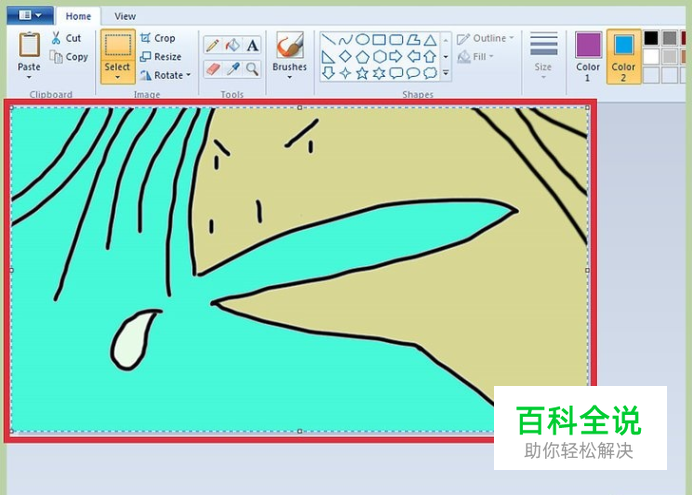Viewport: 692px width, 495px height.
Task: Switch to the Home tab
Action: coord(78,16)
